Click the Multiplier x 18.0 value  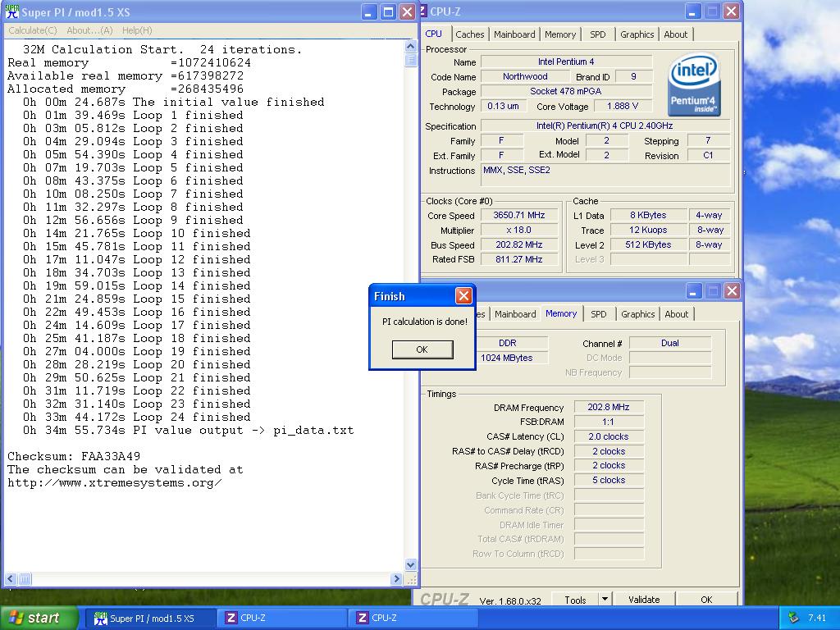pos(518,230)
